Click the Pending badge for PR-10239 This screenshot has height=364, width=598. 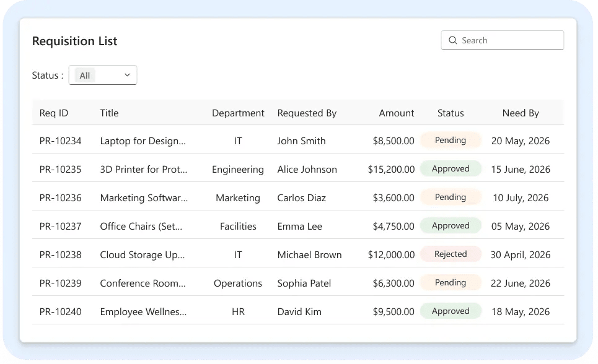coord(451,282)
